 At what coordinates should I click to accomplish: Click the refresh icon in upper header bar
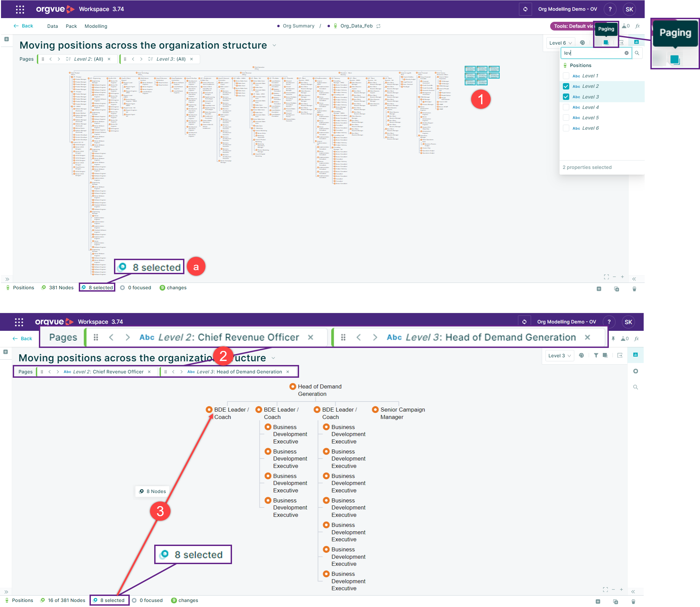(525, 9)
